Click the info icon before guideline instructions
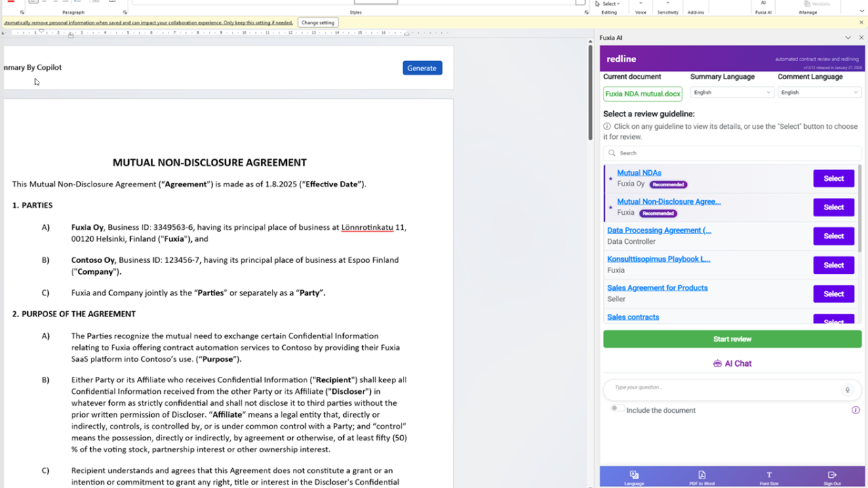This screenshot has width=868, height=488. point(607,126)
